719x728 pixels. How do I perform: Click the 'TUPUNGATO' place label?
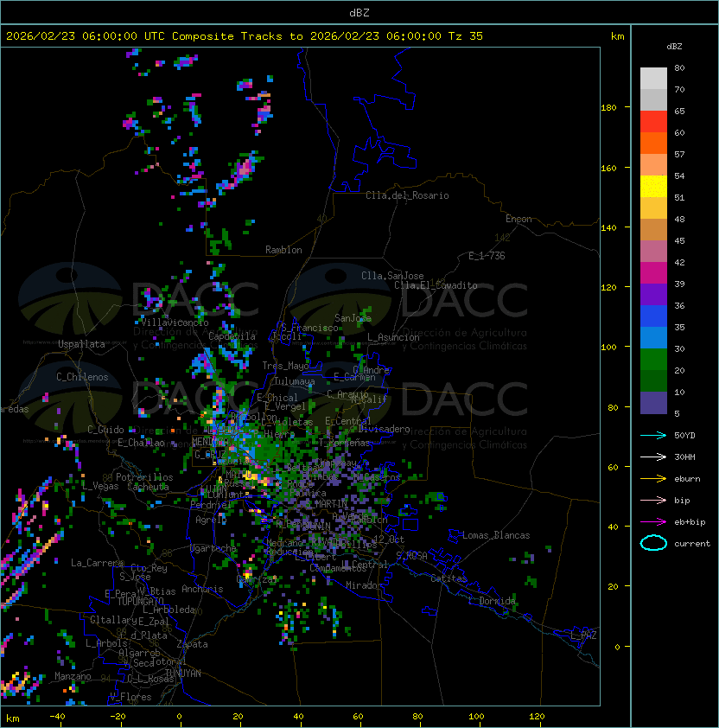click(141, 601)
